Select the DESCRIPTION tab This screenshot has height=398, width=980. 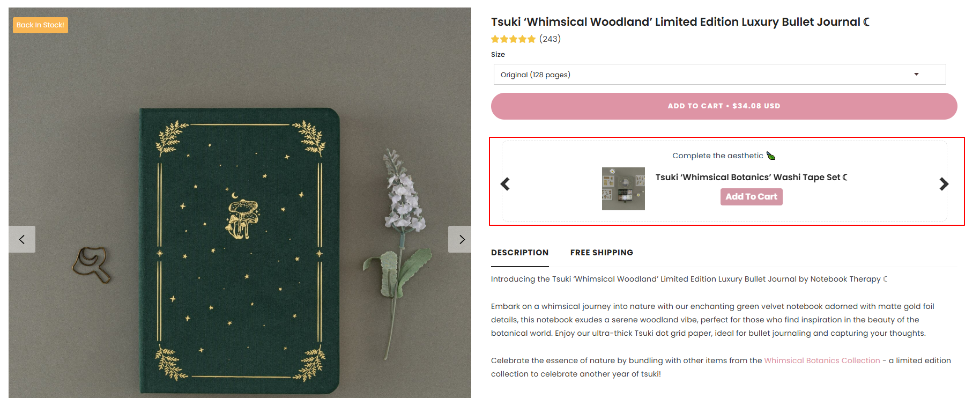pyautogui.click(x=519, y=252)
